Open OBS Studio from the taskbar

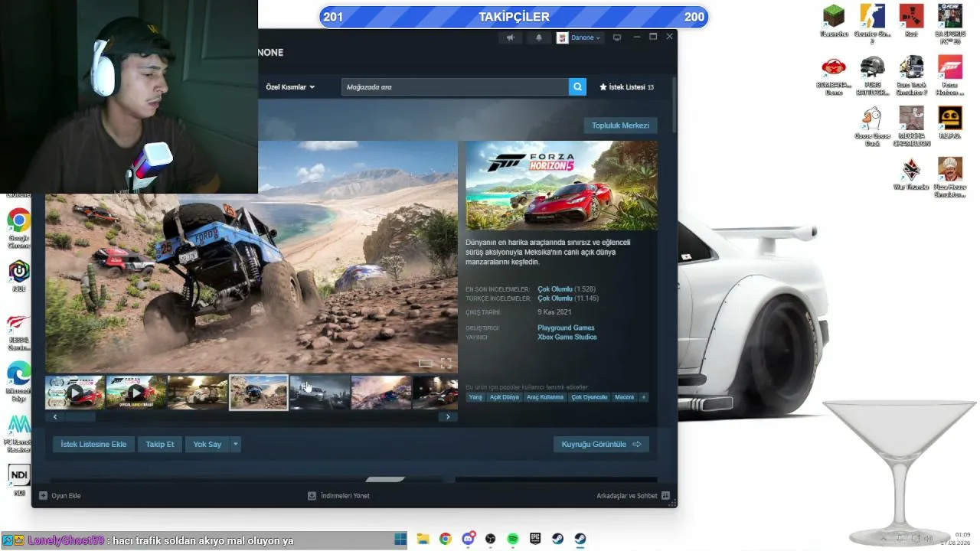point(490,539)
